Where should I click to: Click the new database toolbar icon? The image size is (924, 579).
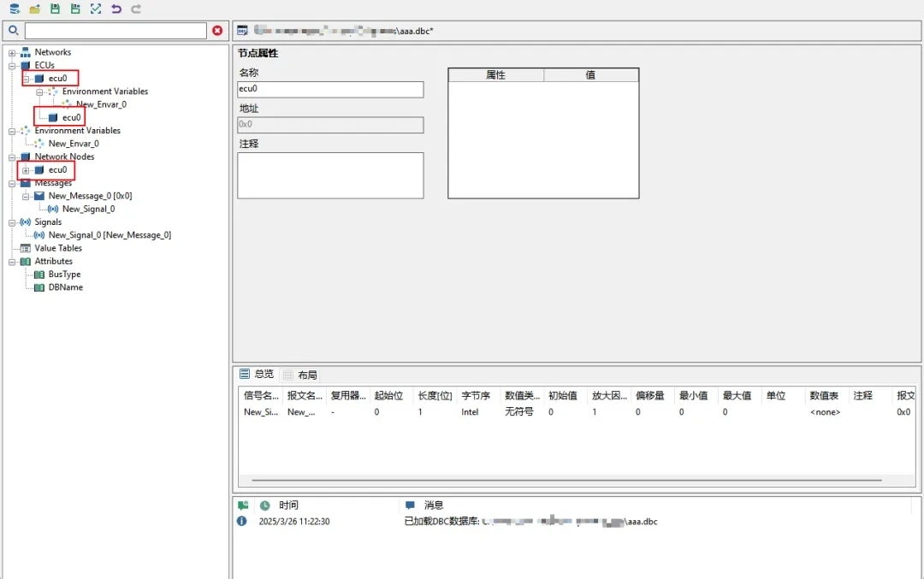coord(15,9)
